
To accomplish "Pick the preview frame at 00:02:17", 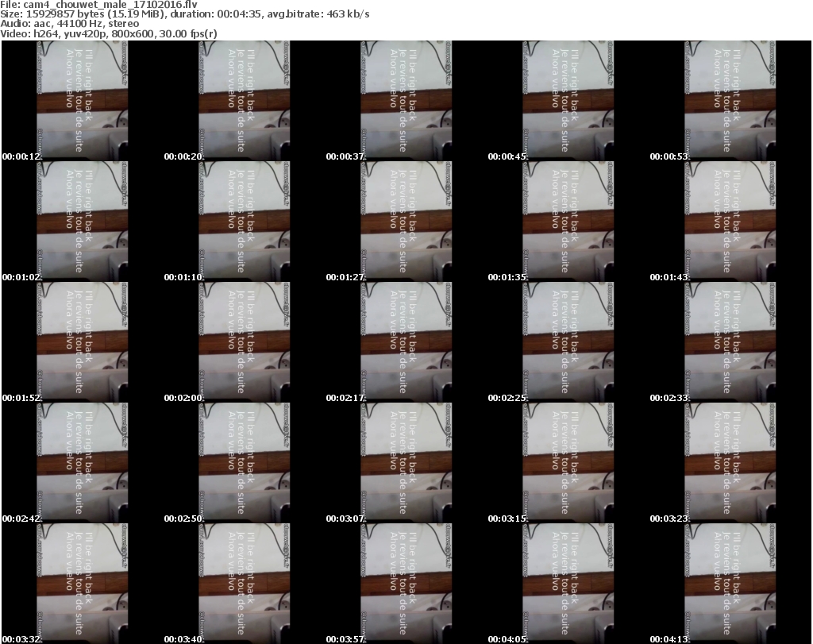I will pyautogui.click(x=406, y=342).
